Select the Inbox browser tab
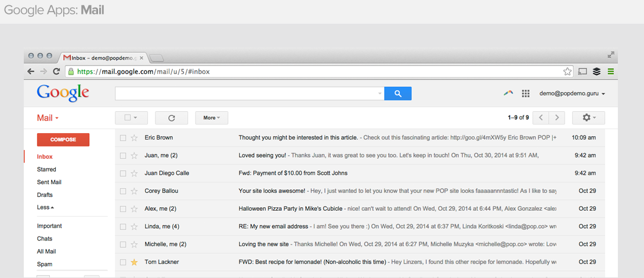Screen dimensions: 644x278 tap(103, 58)
